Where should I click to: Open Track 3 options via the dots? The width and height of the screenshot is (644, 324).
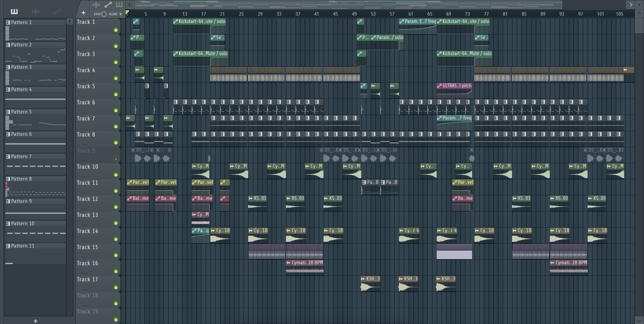tap(85, 64)
